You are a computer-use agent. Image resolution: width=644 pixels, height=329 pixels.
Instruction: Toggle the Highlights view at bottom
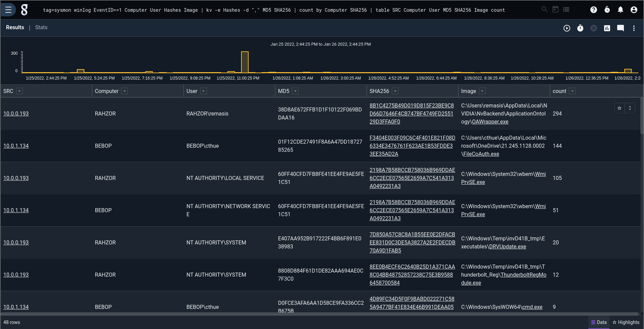626,322
